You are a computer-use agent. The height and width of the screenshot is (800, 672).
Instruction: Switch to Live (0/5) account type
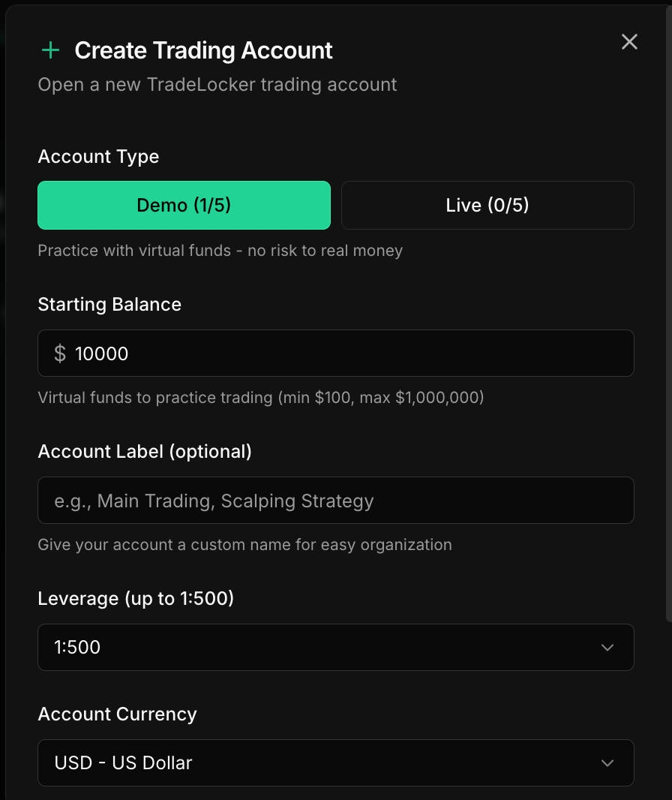(x=487, y=205)
